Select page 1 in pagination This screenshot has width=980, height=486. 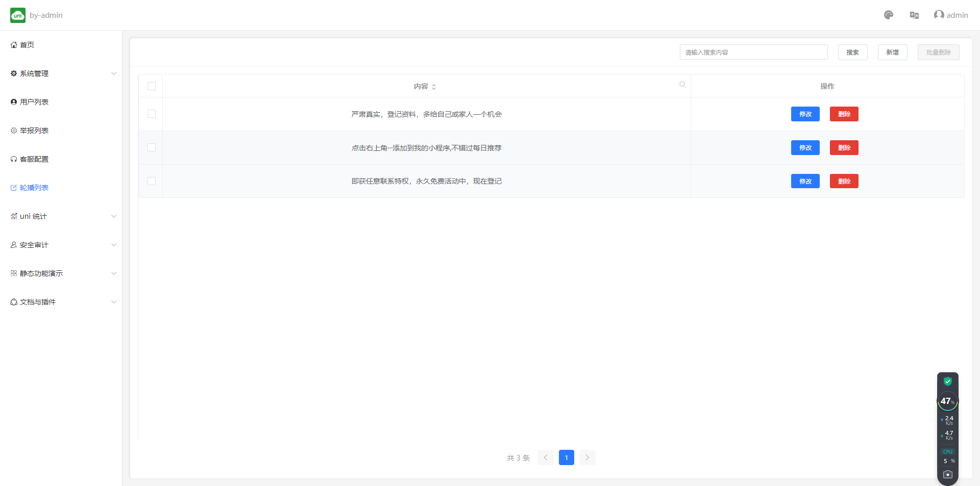pos(567,457)
